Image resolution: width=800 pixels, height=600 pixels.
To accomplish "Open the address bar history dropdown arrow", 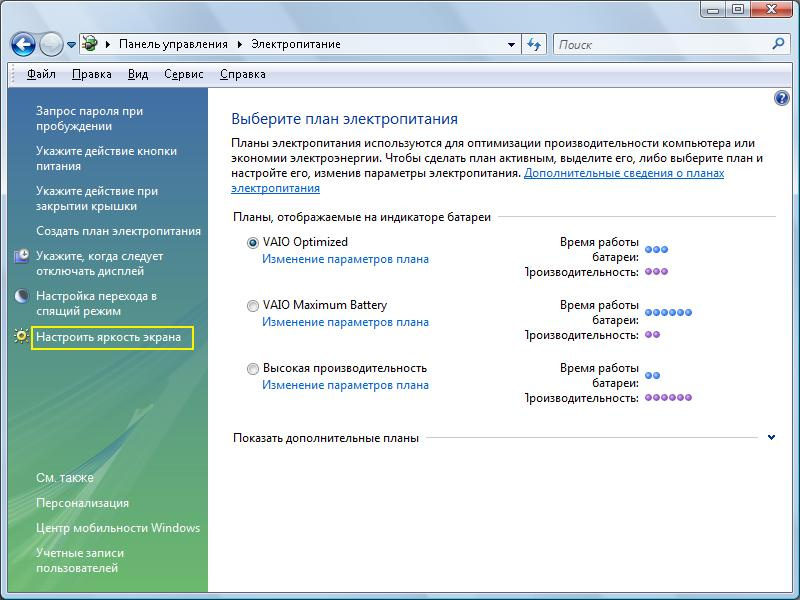I will coord(511,45).
